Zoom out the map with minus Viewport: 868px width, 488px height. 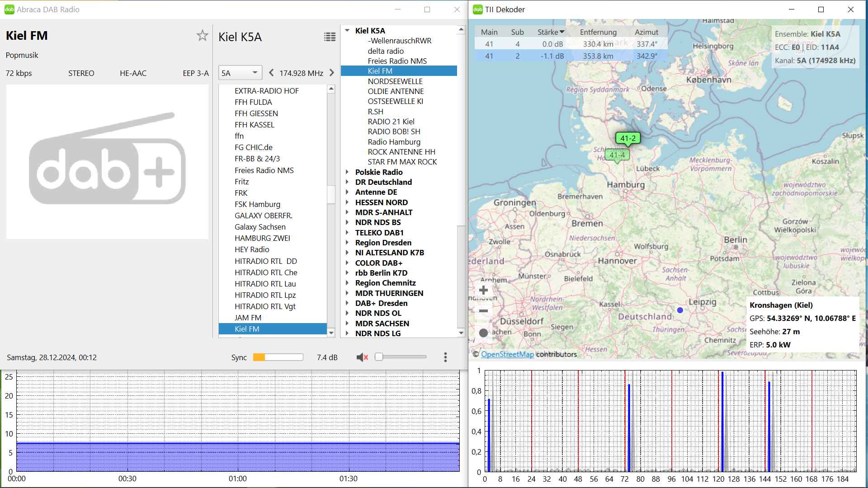pos(483,311)
